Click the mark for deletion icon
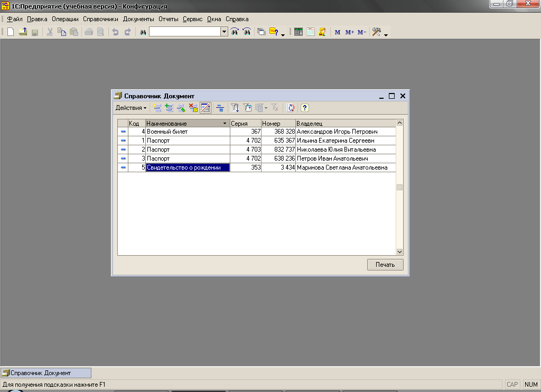541x392 pixels. (193, 108)
